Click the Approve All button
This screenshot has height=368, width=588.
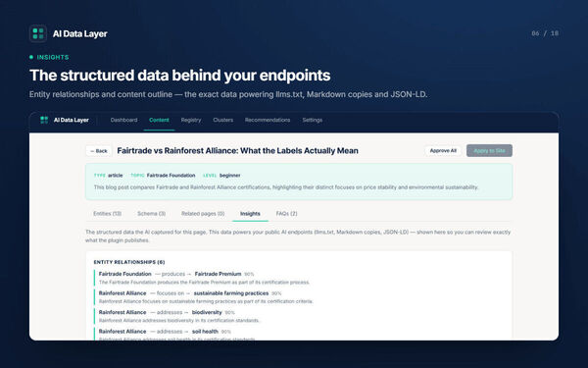[443, 150]
